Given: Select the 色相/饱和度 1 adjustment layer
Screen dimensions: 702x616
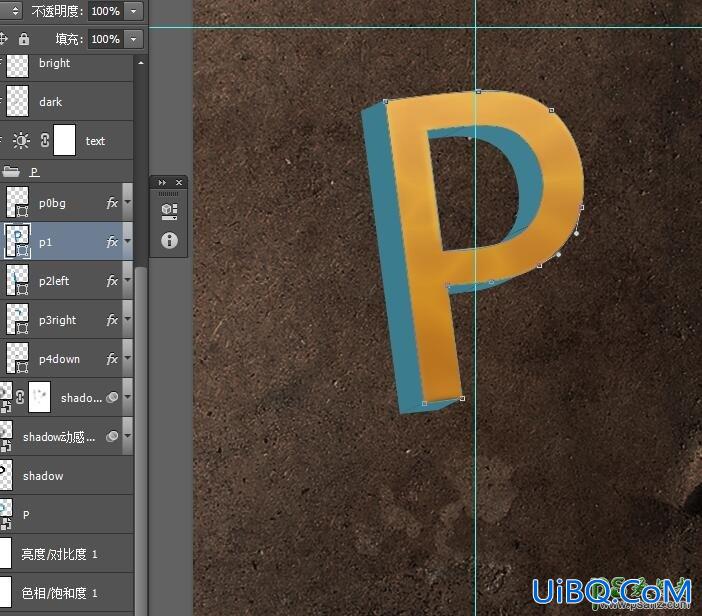Looking at the screenshot, I should (x=66, y=593).
